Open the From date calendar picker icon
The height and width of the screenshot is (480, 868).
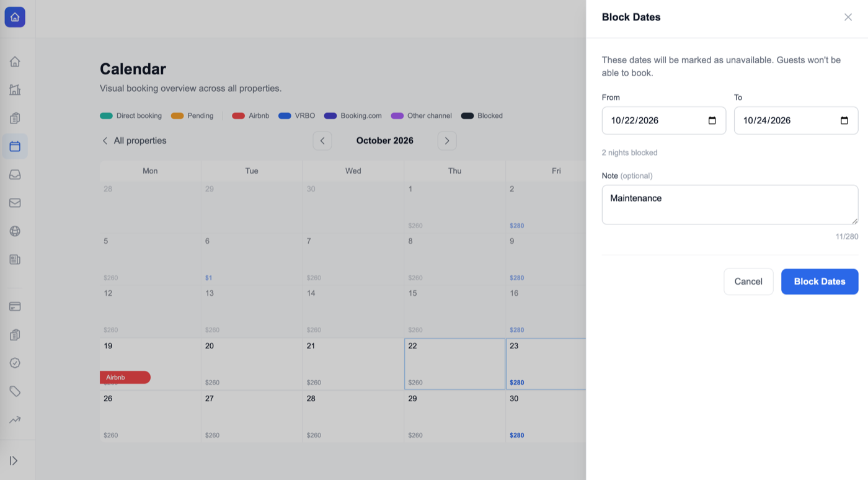pyautogui.click(x=712, y=121)
